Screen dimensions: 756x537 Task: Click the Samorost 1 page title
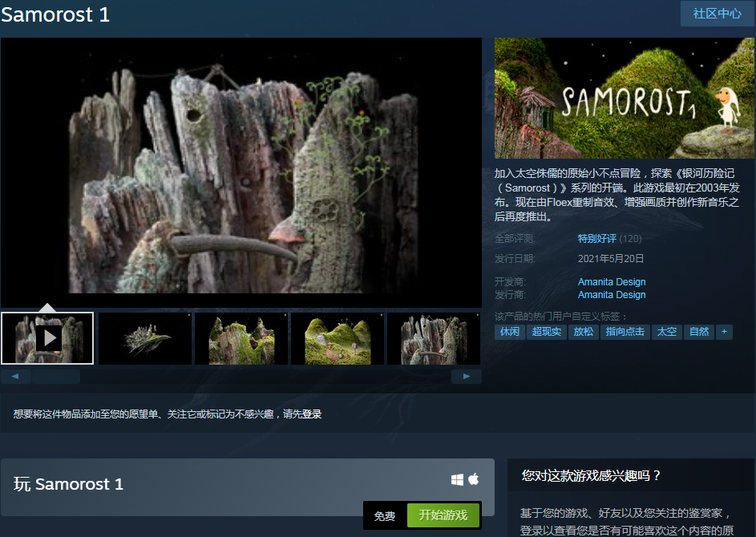click(x=55, y=14)
